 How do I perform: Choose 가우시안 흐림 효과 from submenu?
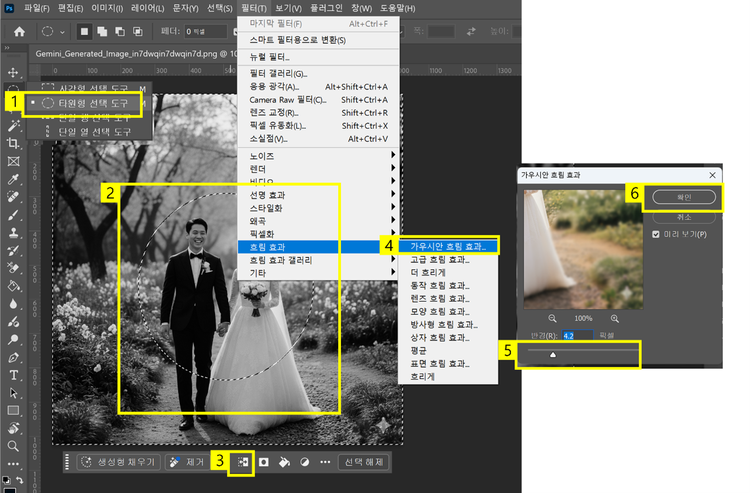[448, 247]
